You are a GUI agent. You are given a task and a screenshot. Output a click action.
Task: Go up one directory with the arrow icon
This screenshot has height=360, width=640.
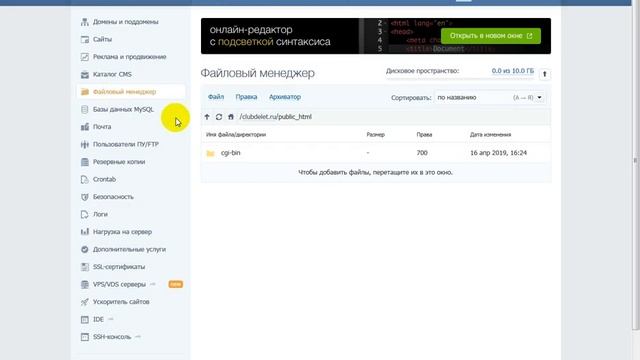click(207, 117)
